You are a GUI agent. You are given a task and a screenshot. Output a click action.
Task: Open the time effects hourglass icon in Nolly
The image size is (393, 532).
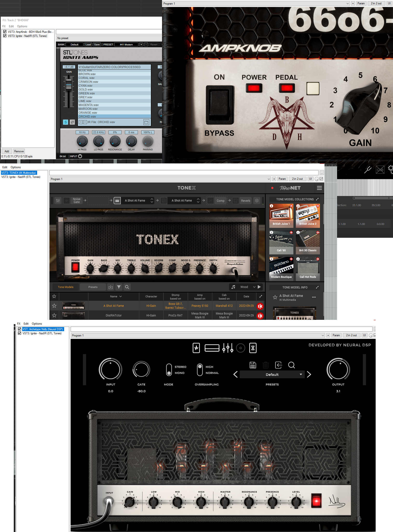click(253, 348)
